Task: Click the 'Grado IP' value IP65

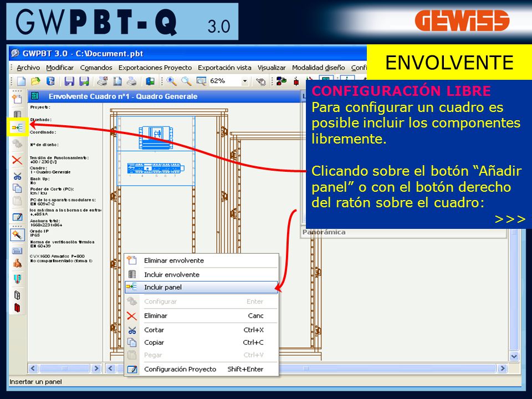Action: (35, 235)
